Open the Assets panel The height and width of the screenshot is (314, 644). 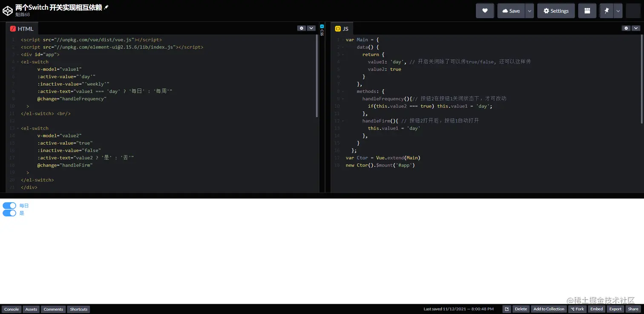tap(31, 309)
